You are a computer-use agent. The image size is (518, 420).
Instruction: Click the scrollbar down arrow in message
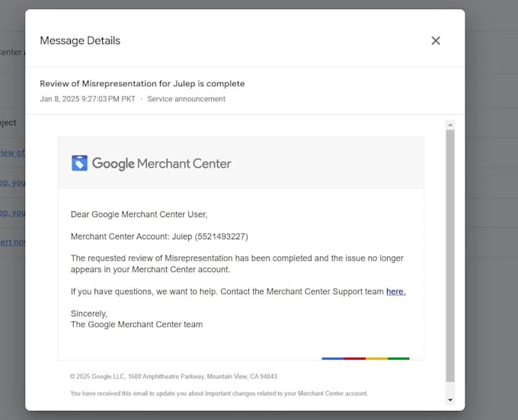pyautogui.click(x=450, y=400)
